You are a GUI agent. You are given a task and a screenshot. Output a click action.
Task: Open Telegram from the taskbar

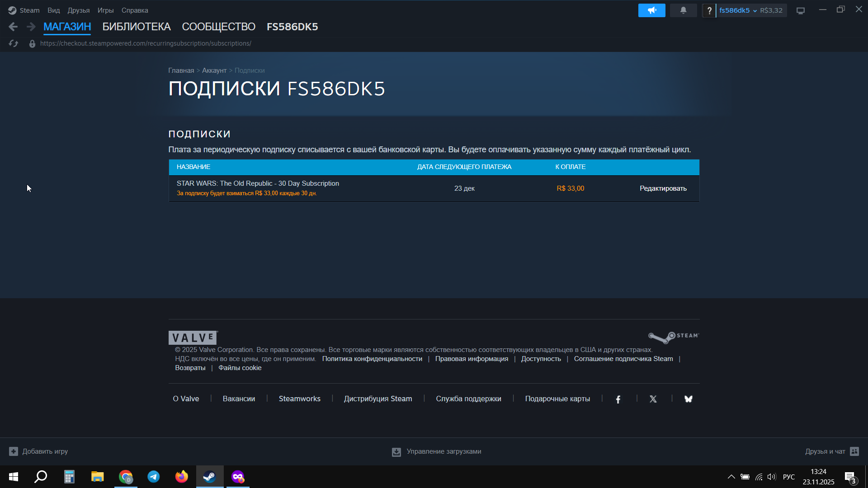tap(154, 477)
